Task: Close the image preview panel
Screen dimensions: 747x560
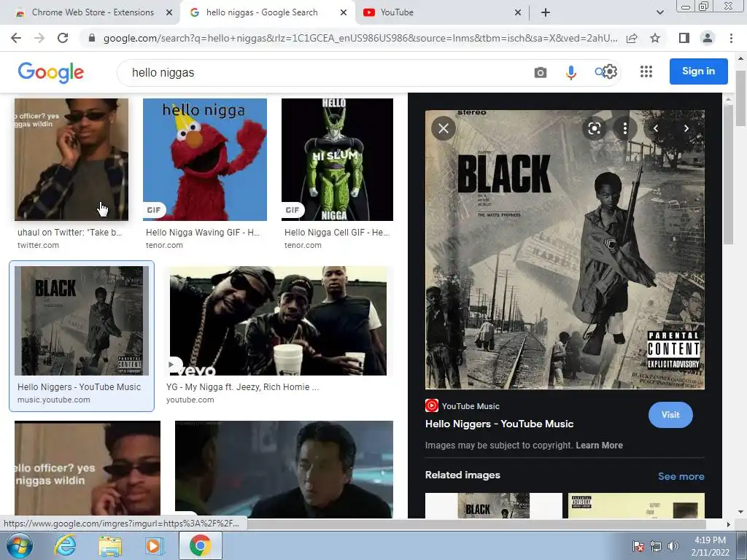Action: [444, 128]
